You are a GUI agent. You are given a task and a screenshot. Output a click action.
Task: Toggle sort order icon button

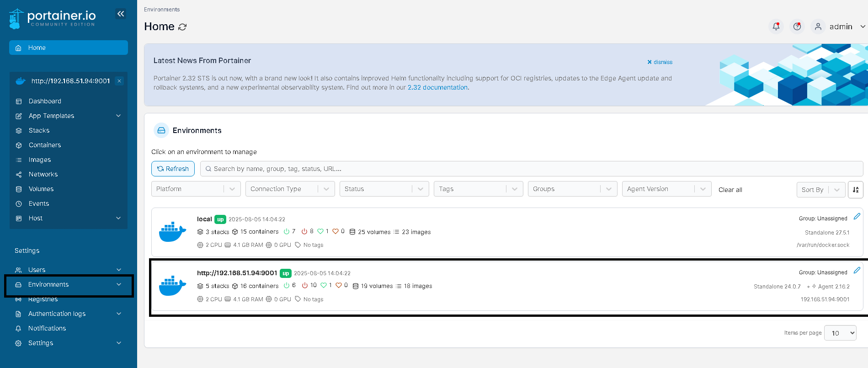click(856, 190)
